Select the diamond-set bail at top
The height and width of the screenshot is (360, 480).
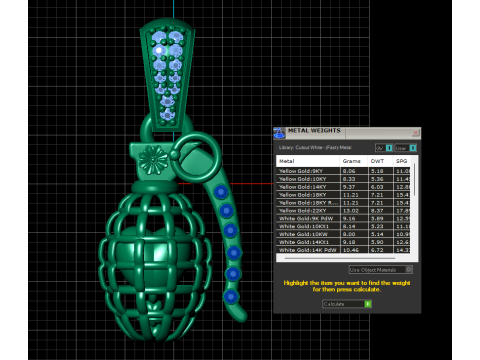coord(167,75)
